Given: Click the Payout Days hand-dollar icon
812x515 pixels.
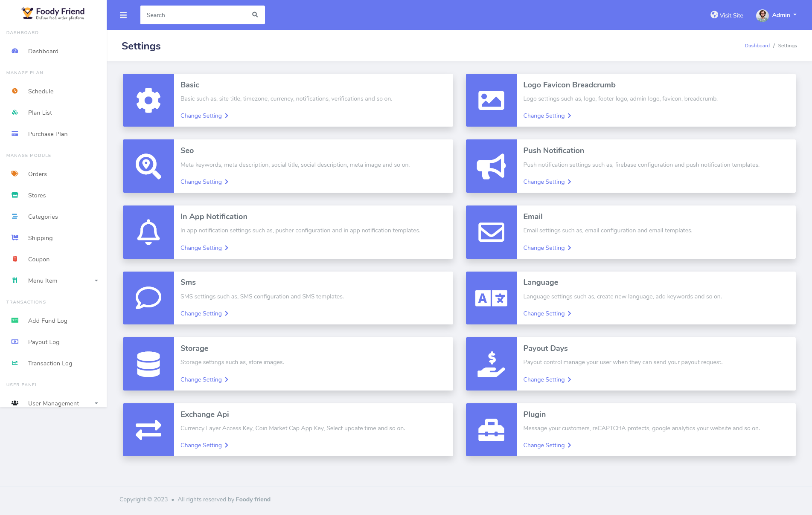Looking at the screenshot, I should [492, 364].
